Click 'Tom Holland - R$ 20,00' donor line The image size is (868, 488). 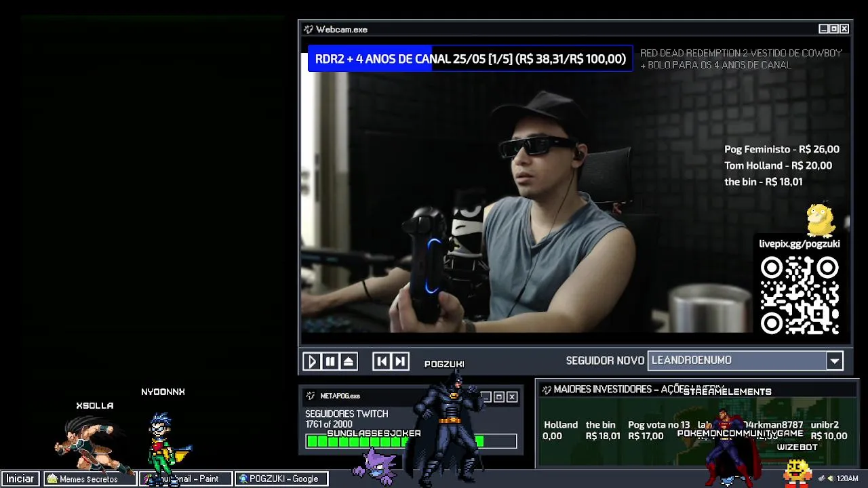coord(778,165)
